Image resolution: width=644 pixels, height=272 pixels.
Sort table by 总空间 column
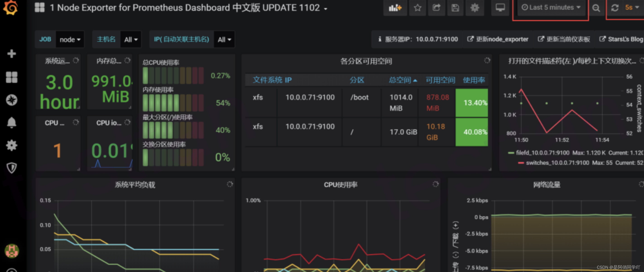(x=403, y=80)
